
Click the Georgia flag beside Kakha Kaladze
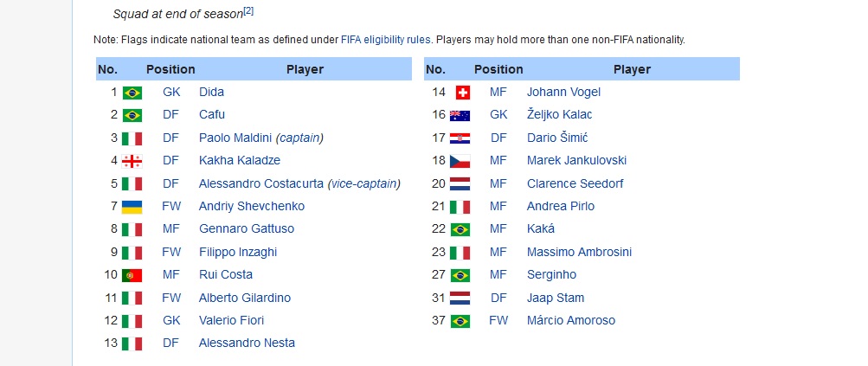[132, 161]
